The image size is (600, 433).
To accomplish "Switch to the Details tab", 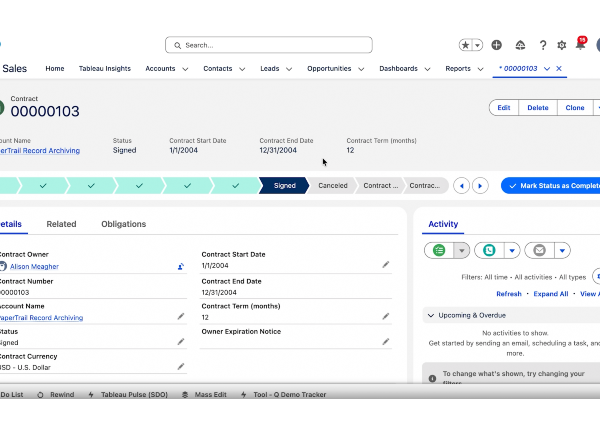I will [x=11, y=224].
